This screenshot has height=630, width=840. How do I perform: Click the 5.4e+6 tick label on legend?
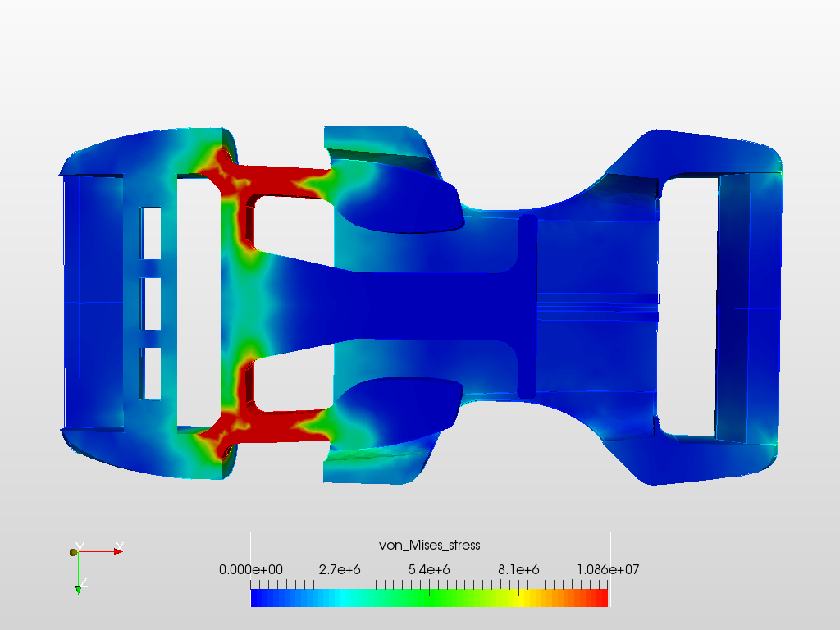tap(428, 568)
